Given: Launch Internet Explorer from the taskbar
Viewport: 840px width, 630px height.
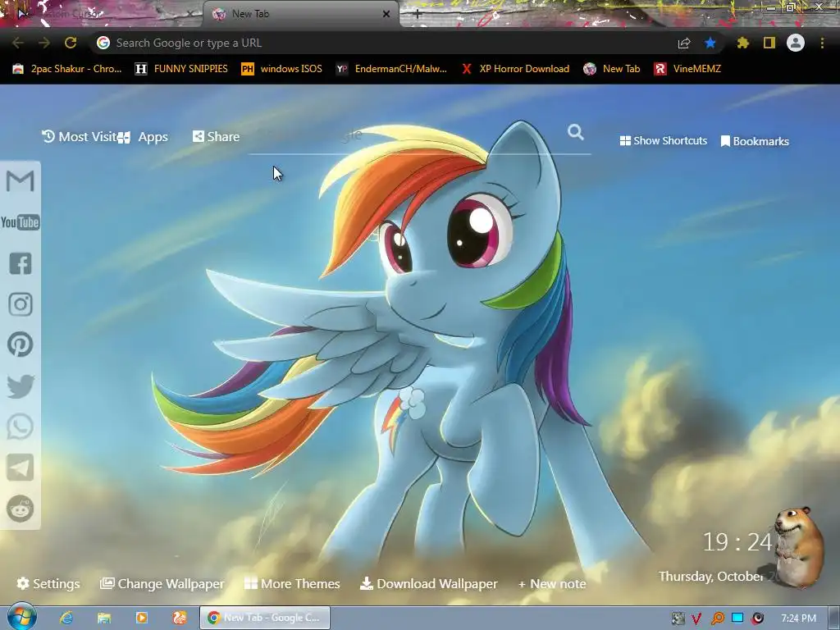Looking at the screenshot, I should pos(66,618).
